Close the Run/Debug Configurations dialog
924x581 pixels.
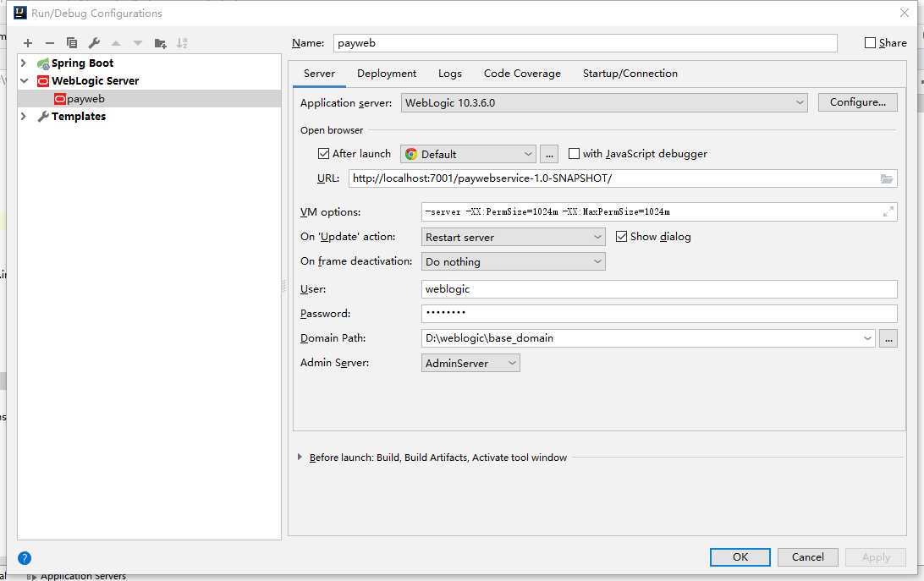[x=905, y=13]
